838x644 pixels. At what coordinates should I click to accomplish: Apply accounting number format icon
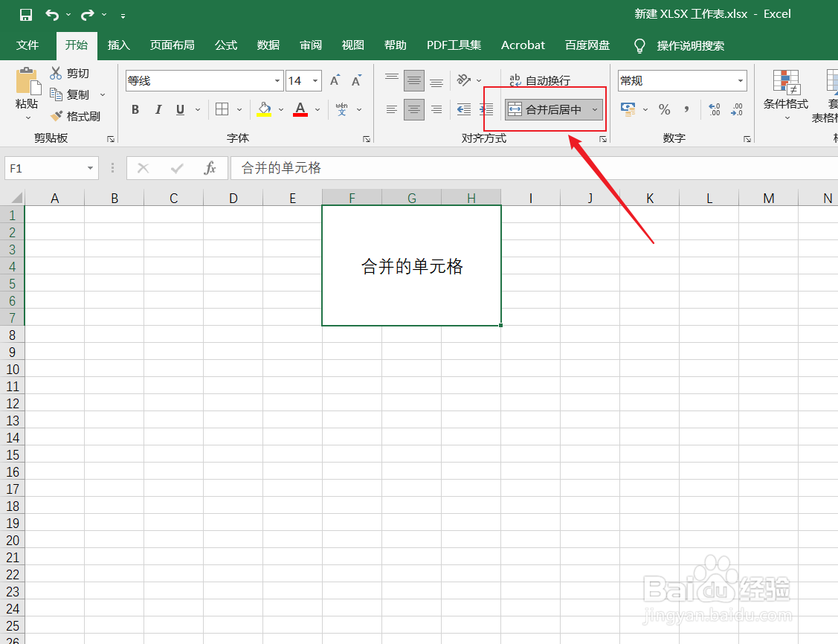point(628,109)
